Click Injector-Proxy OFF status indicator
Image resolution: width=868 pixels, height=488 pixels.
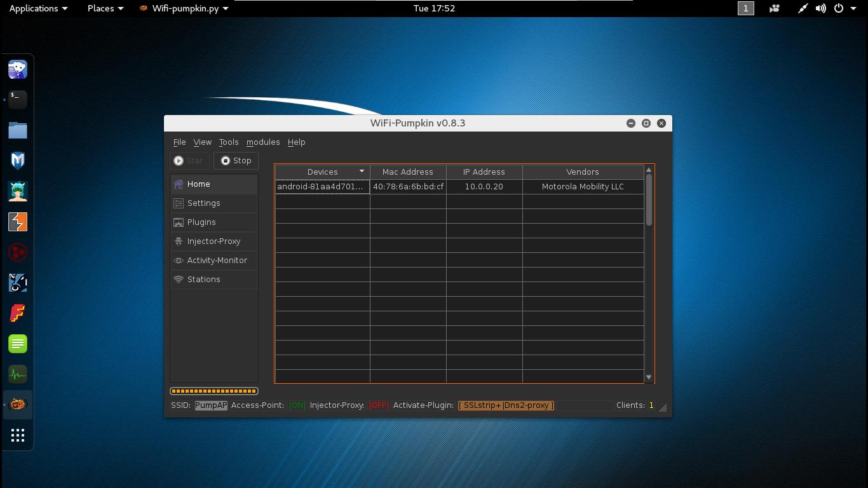pyautogui.click(x=379, y=405)
